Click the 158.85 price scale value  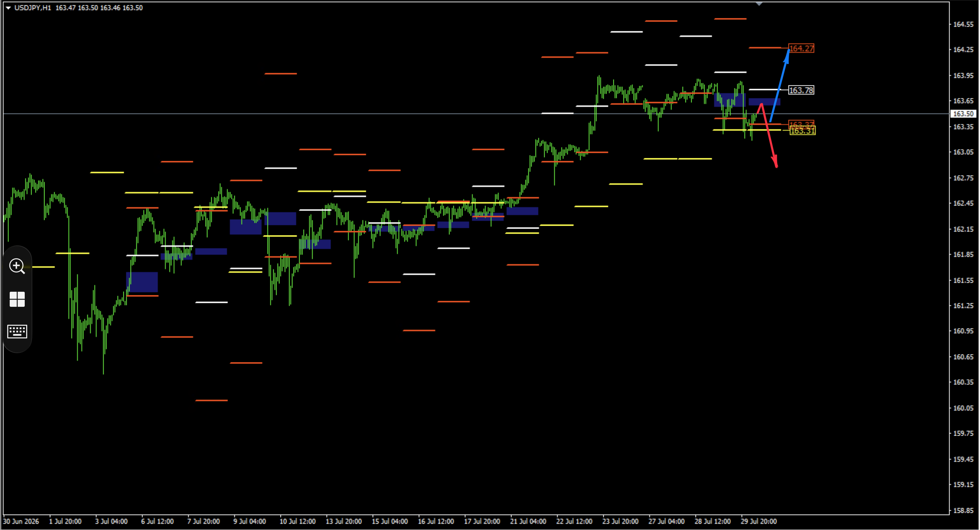(x=963, y=511)
